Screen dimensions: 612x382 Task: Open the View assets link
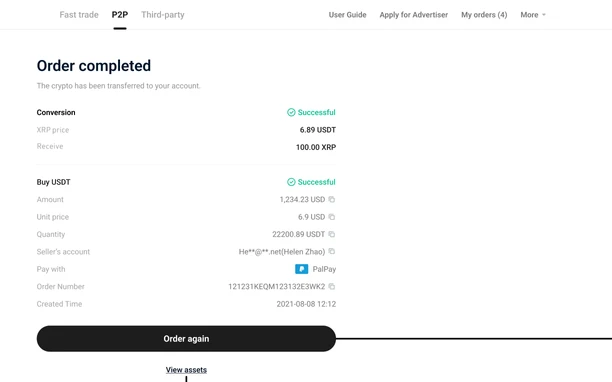pyautogui.click(x=186, y=370)
